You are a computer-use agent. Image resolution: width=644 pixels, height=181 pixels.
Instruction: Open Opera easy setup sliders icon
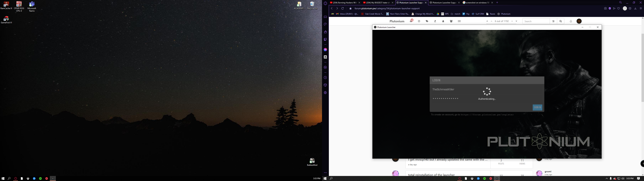[641, 9]
